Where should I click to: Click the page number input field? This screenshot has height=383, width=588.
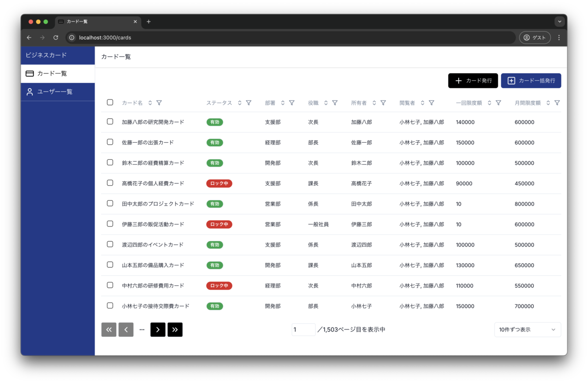[303, 330]
